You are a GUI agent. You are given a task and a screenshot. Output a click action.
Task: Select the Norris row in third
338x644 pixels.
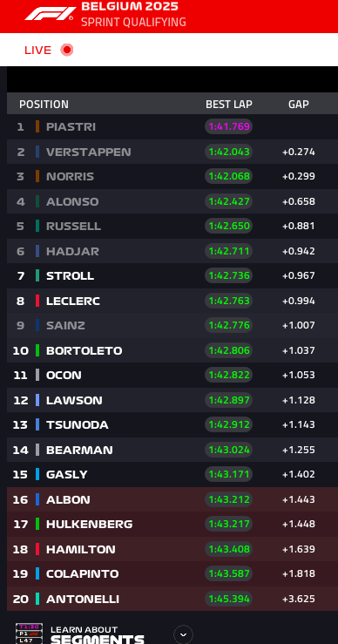(172, 176)
